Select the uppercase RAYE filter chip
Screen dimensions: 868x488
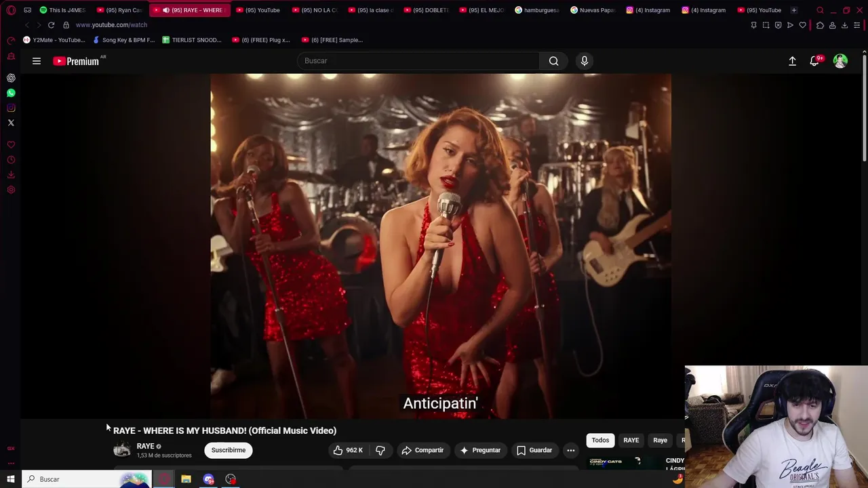pos(631,441)
